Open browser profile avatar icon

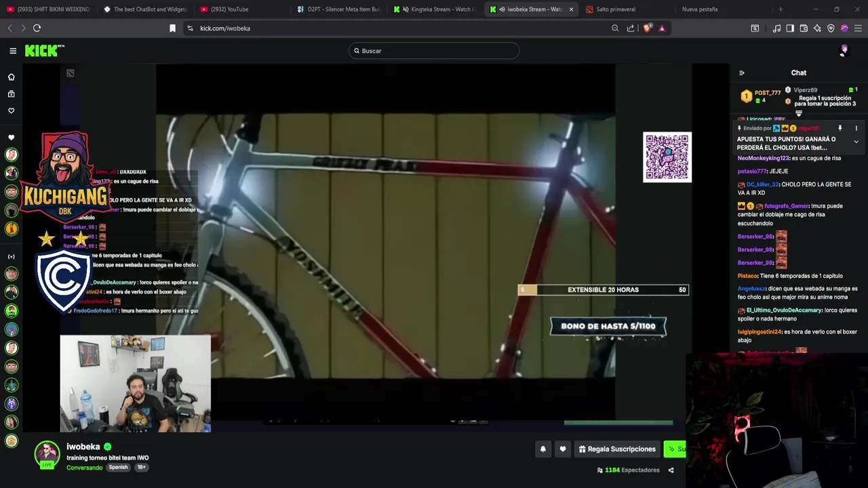pos(844,28)
